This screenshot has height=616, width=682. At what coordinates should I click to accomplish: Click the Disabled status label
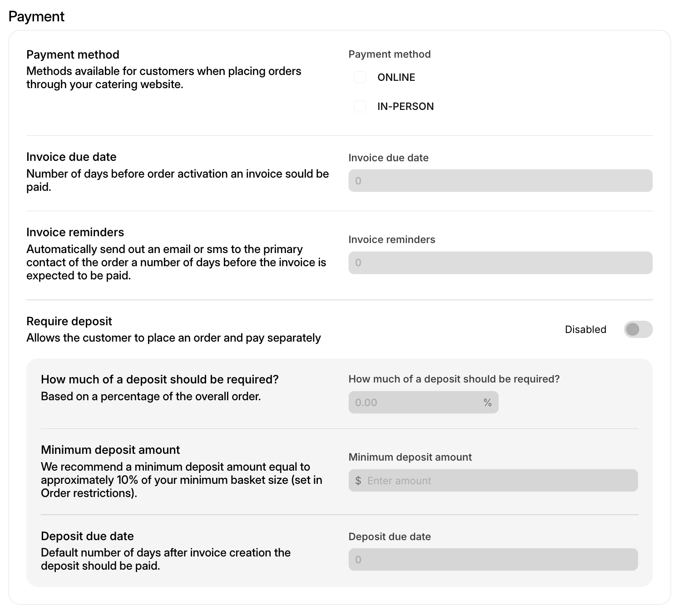(585, 329)
